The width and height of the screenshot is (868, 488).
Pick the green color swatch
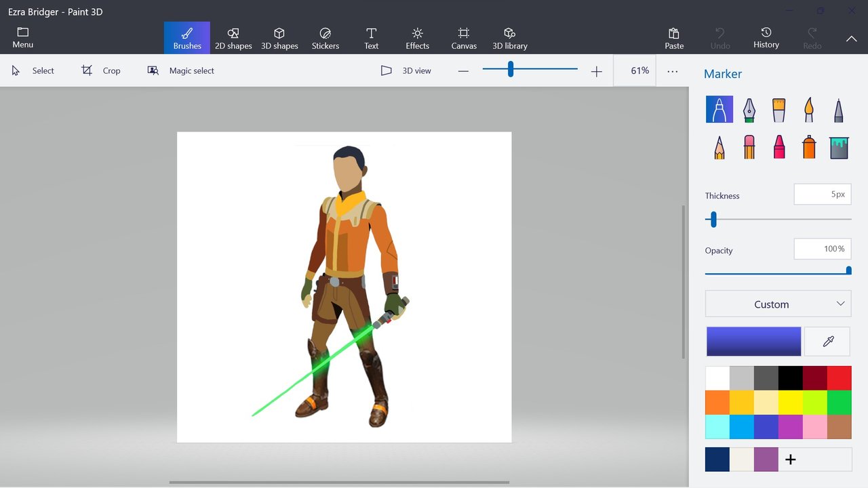pos(840,403)
